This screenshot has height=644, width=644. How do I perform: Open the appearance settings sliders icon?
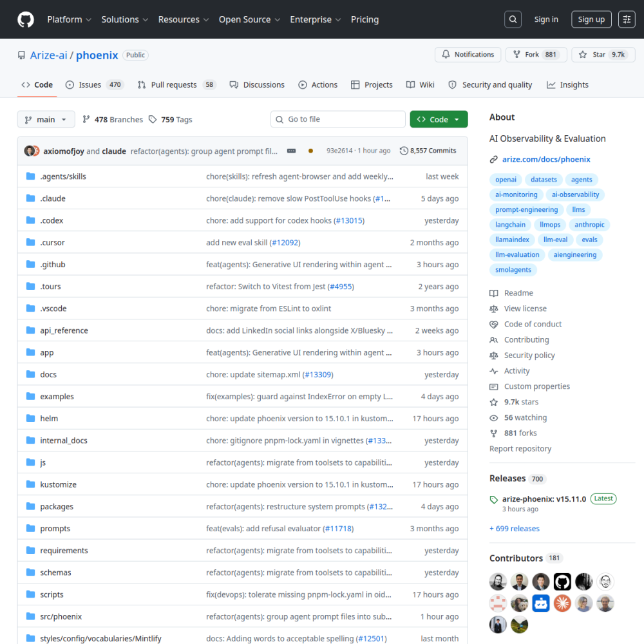click(627, 19)
